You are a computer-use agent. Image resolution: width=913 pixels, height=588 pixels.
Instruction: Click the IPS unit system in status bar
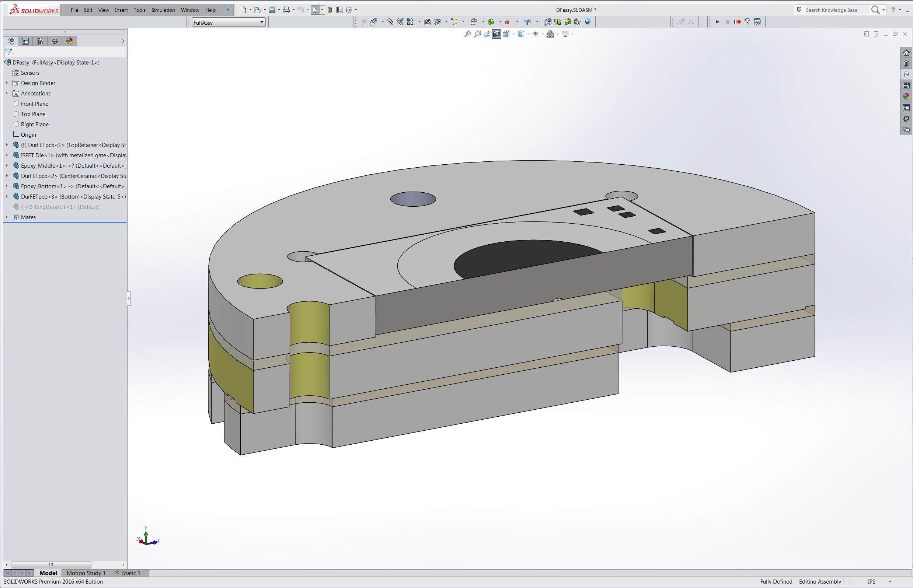coord(871,582)
